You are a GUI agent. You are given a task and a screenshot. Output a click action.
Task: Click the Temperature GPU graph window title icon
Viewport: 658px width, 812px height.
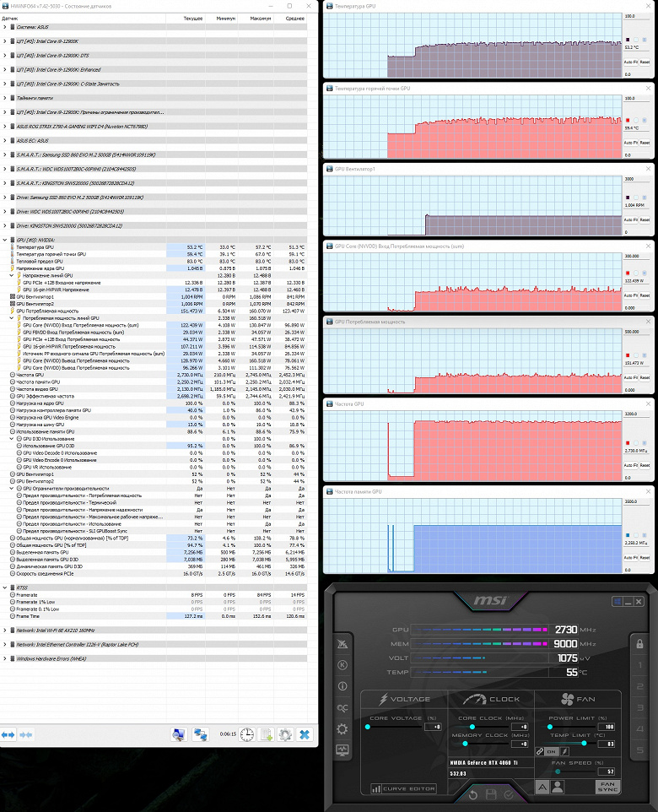(x=329, y=6)
